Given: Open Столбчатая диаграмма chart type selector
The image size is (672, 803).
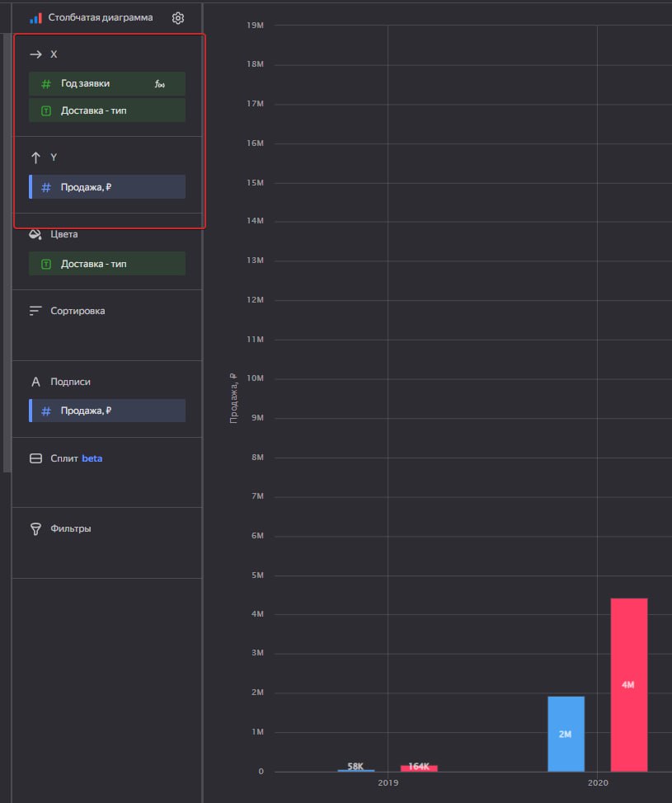Looking at the screenshot, I should point(101,18).
